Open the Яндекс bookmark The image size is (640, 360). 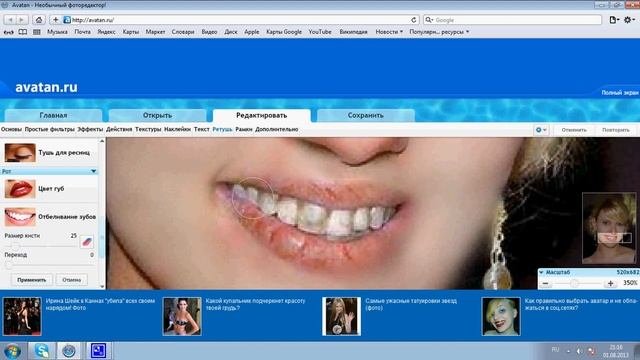(106, 32)
